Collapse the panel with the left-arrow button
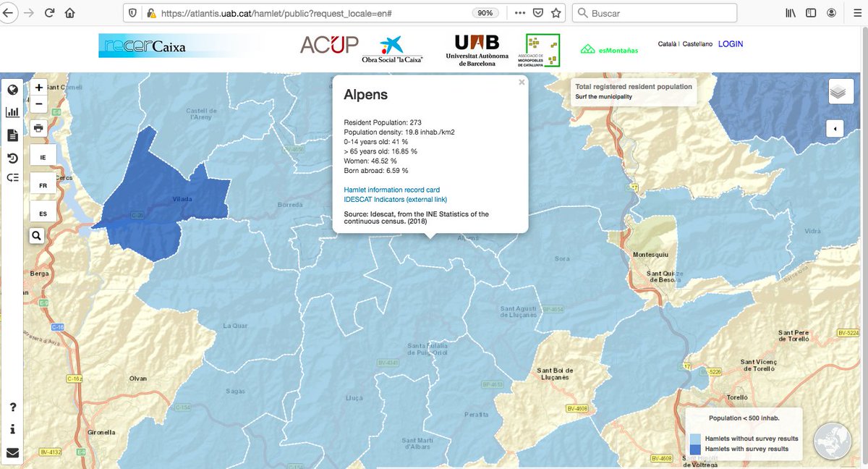This screenshot has width=868, height=469. pyautogui.click(x=835, y=127)
